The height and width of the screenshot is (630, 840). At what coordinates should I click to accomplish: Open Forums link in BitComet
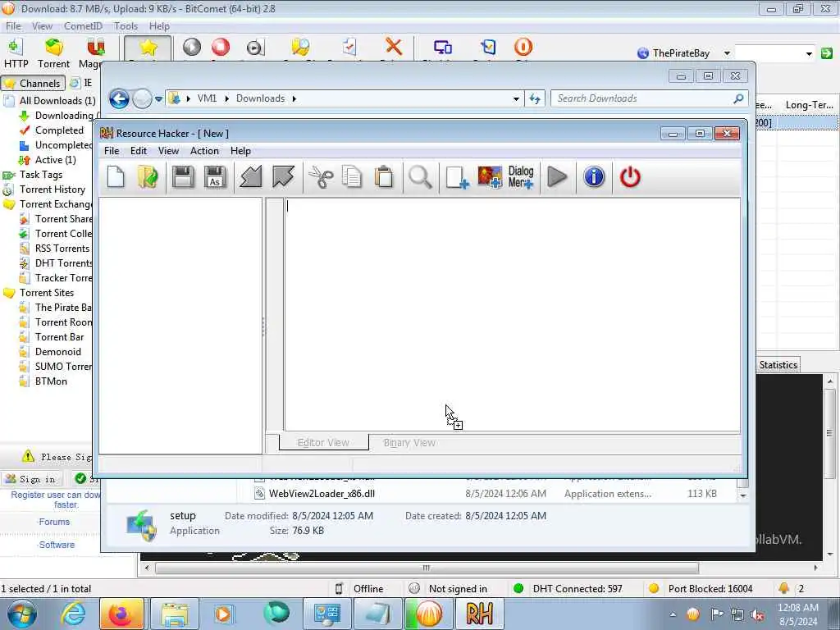(x=54, y=521)
